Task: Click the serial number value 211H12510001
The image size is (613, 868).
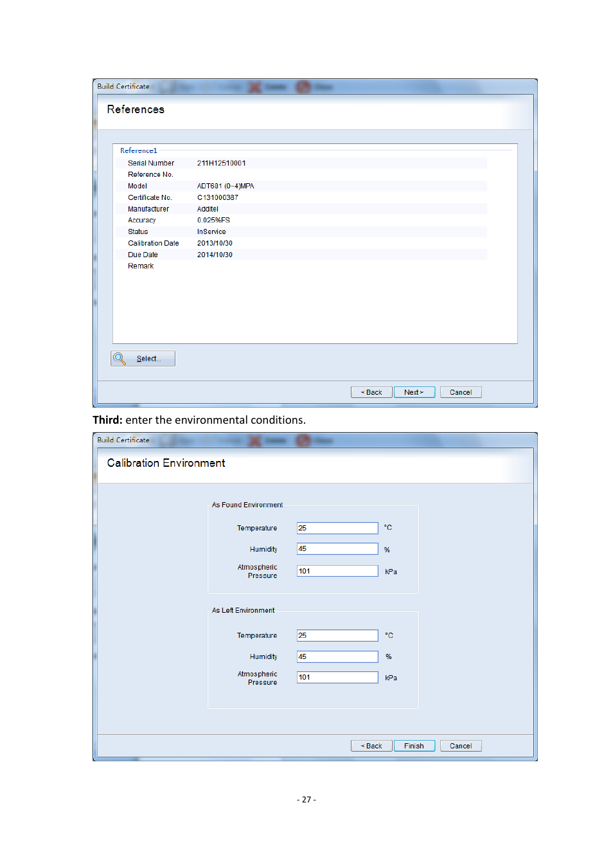Action: (222, 163)
